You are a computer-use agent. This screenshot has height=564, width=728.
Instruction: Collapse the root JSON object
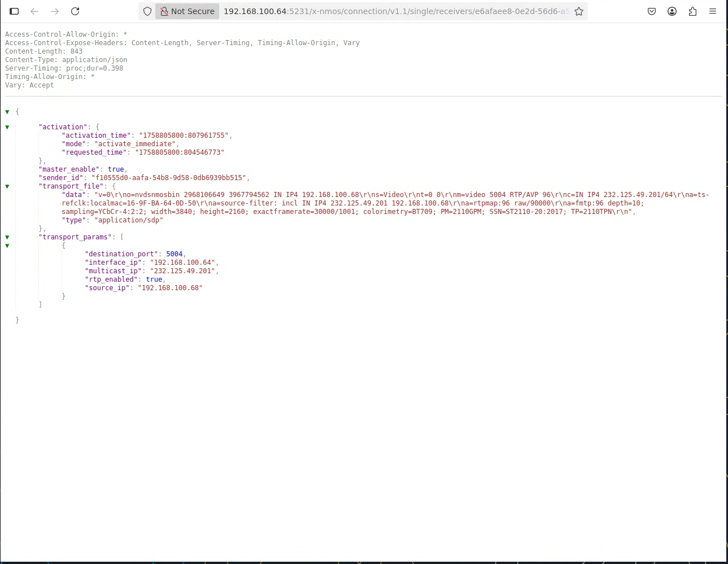[x=7, y=112]
